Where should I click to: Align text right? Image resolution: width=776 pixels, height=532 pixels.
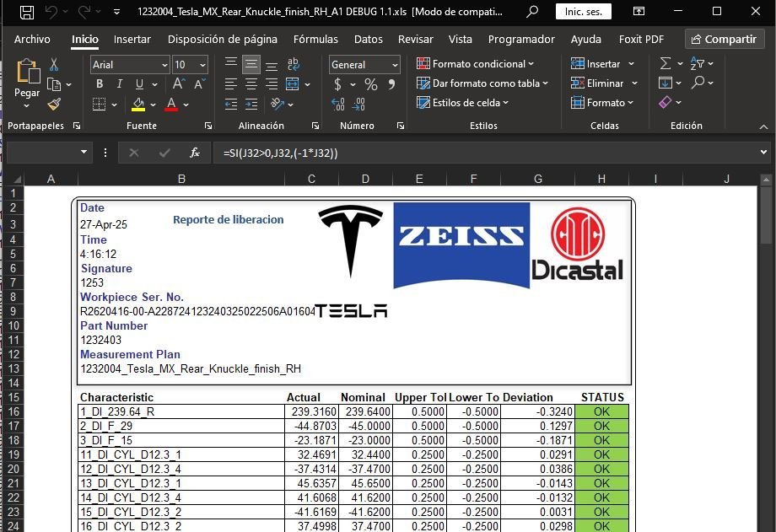coord(272,84)
